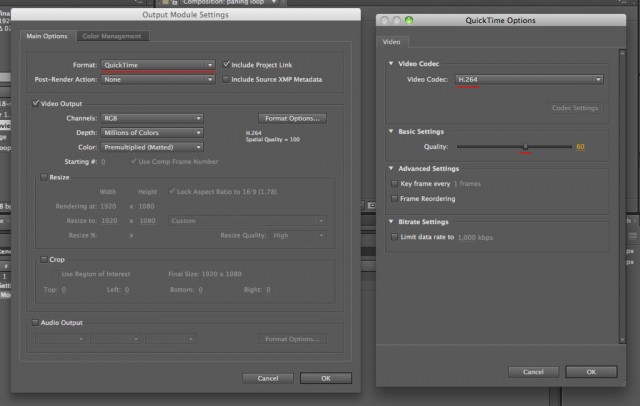Viewport: 640px width, 406px height.
Task: Click OK in QuickTime Options dialog
Action: coord(591,371)
